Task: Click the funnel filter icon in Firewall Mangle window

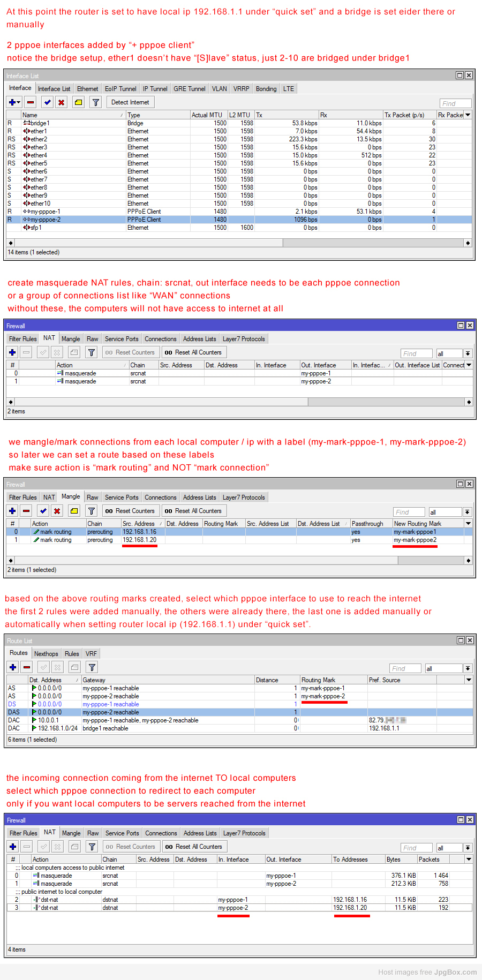Action: 92,511
